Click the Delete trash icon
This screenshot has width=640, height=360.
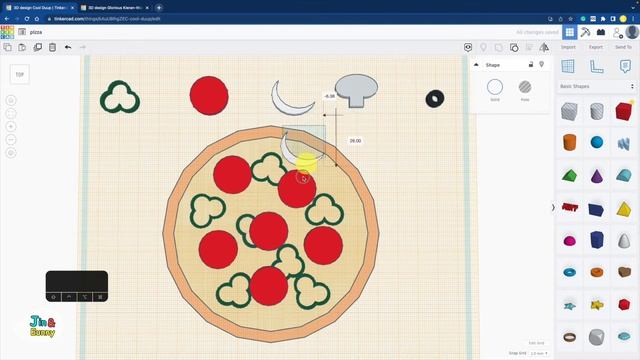pos(52,47)
